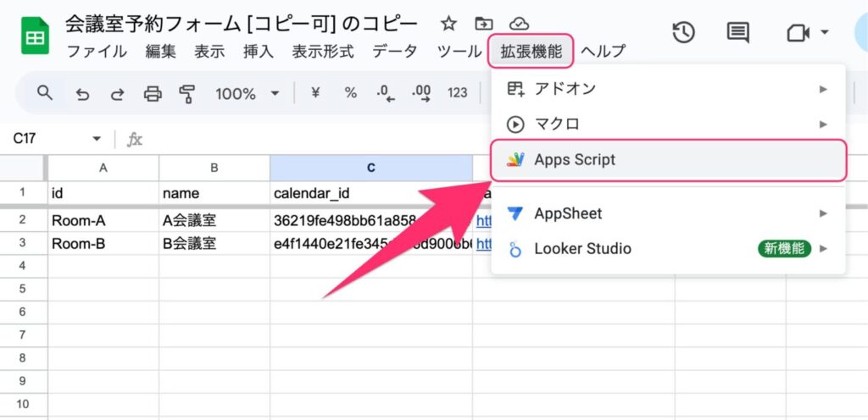Select the cell starting with 36219fe498bb

click(371, 220)
